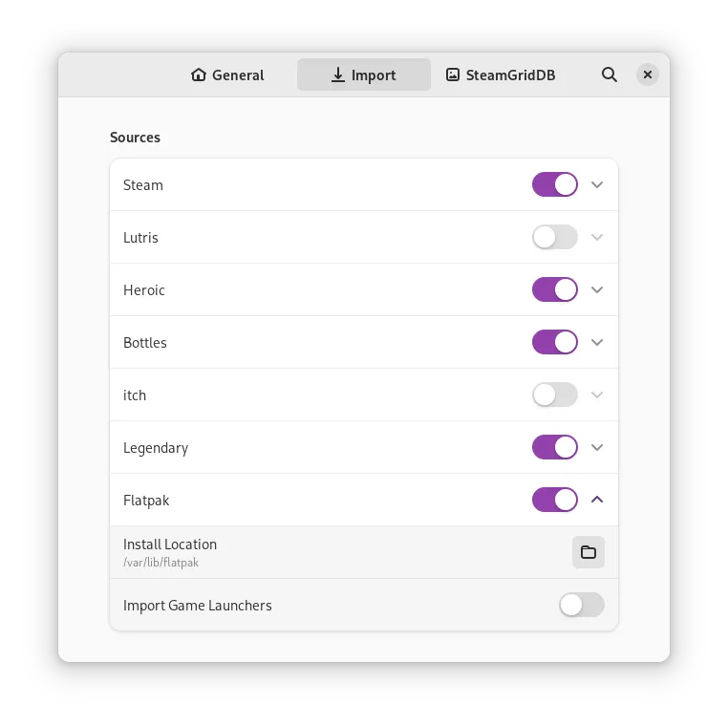Image resolution: width=728 pixels, height=726 pixels.
Task: Disable the Steam source toggle
Action: 555,184
